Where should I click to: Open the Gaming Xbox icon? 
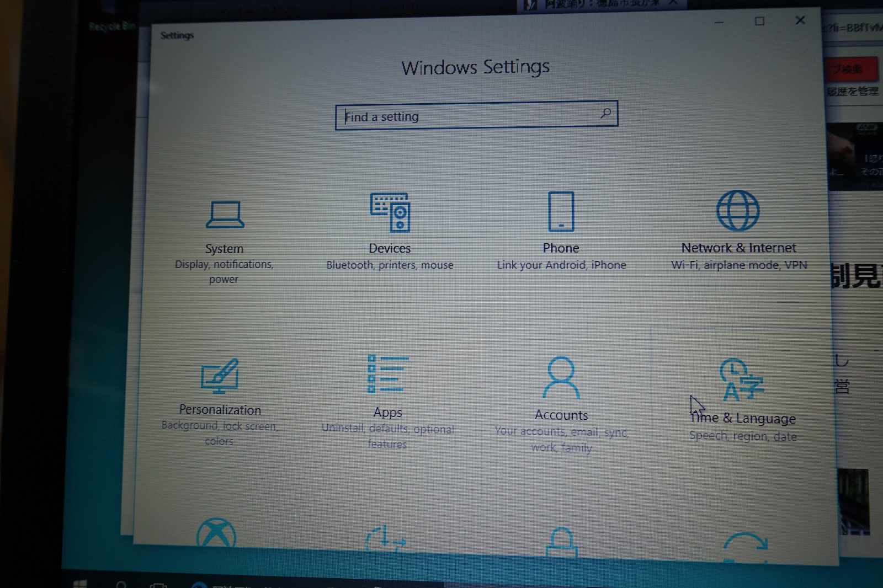coord(216,532)
